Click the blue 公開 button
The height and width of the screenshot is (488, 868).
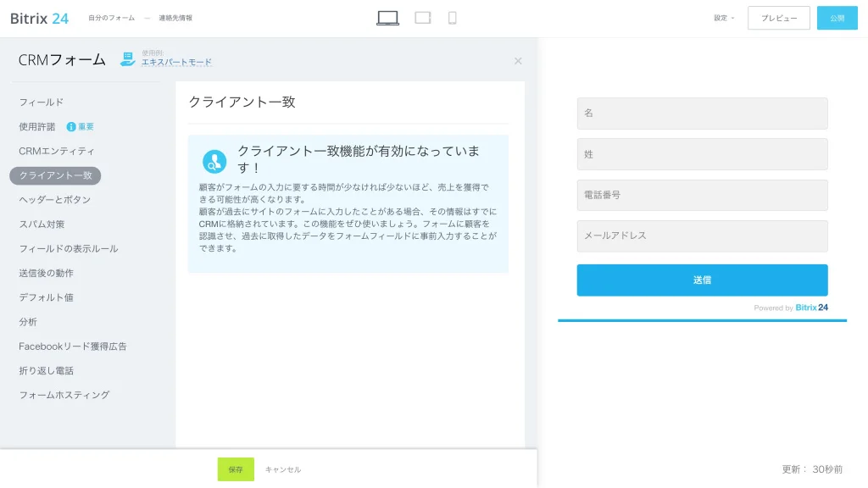click(x=837, y=18)
